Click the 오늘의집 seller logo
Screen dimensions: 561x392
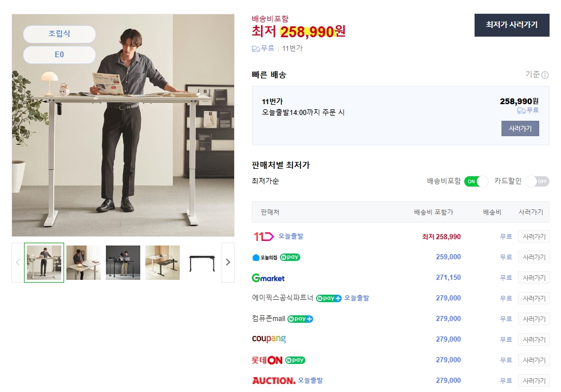coord(264,258)
